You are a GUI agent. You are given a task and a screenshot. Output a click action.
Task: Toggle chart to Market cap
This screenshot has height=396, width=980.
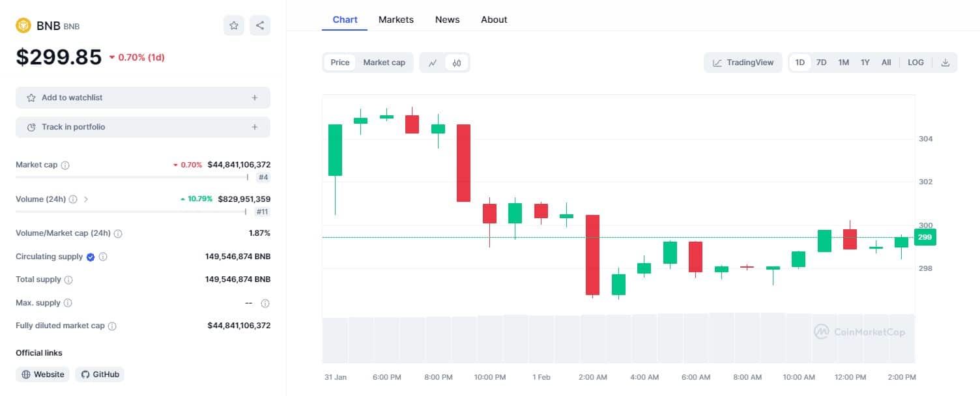point(384,63)
